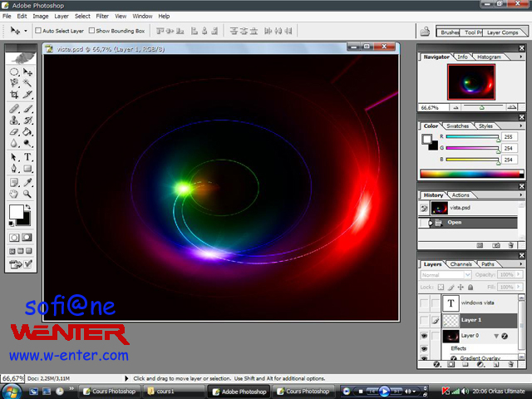Open the Filter menu
Screen dimensions: 532x399
[x=102, y=16]
